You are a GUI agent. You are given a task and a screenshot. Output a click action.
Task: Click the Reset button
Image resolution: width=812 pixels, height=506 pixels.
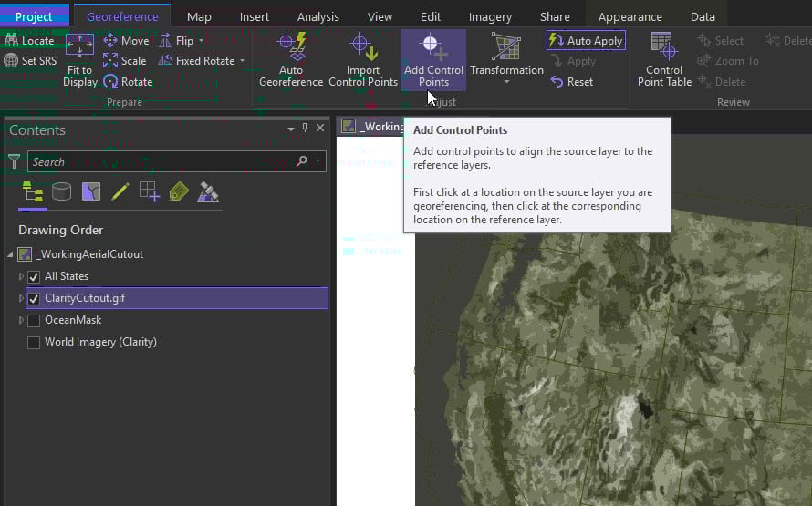point(572,82)
